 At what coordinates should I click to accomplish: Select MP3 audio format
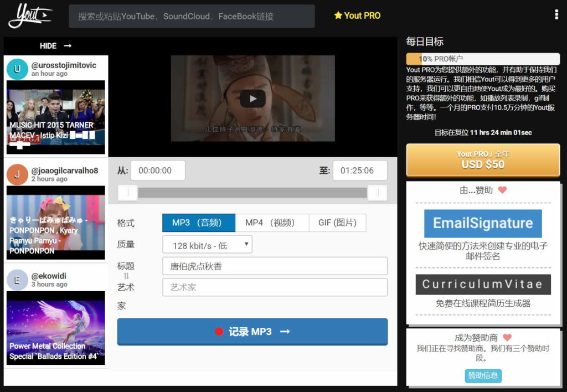pos(198,223)
